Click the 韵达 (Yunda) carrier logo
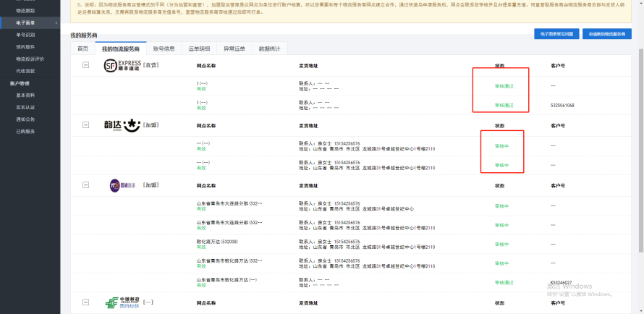The height and width of the screenshot is (314, 644). (x=122, y=125)
